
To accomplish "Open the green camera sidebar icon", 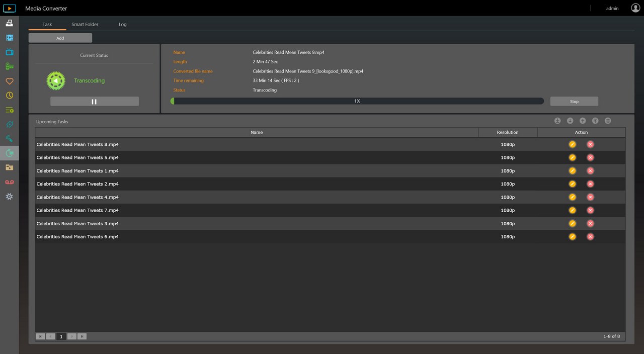I will [x=9, y=66].
